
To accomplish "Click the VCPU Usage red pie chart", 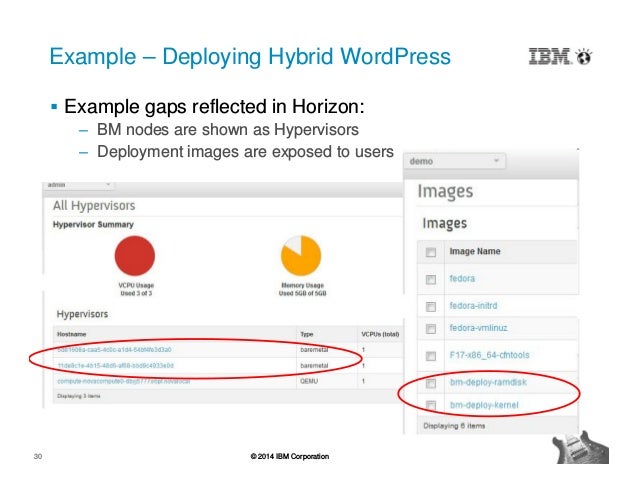I will [x=135, y=256].
